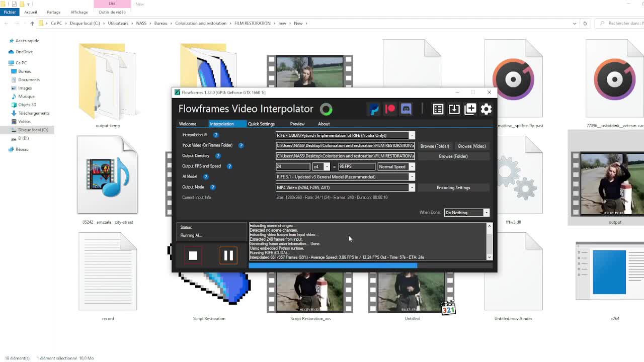Click the Bureau breadcrumb in address bar

(160, 23)
